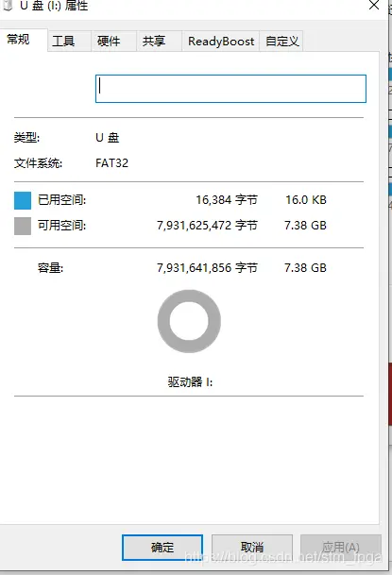Viewport: 392px width, 575px height.
Task: Click the 容量 label
Action: (50, 268)
